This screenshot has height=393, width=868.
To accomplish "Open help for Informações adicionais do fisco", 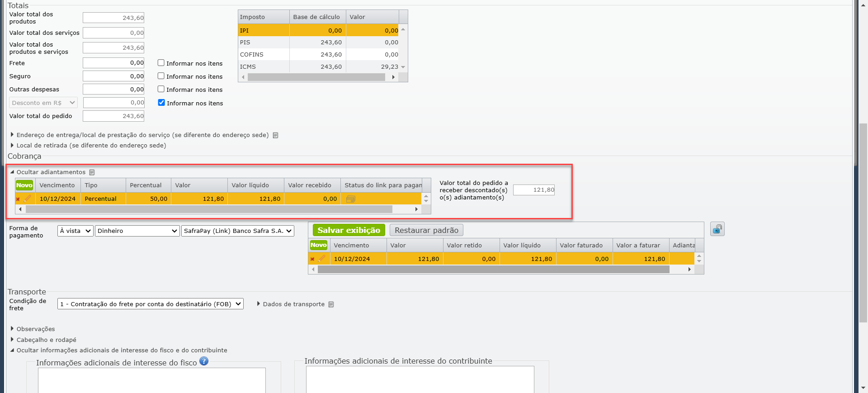I will [x=204, y=361].
